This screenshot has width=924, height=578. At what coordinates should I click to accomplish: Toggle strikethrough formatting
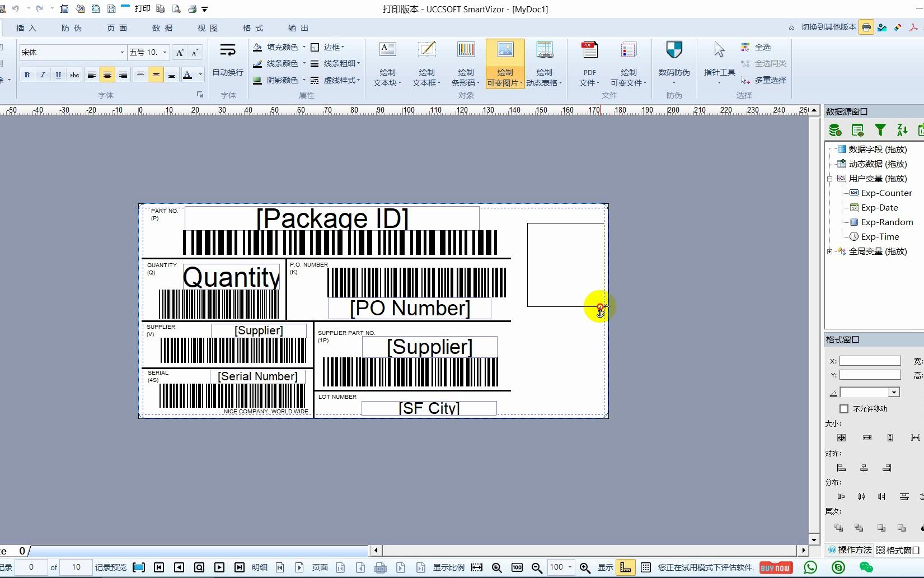coord(74,74)
